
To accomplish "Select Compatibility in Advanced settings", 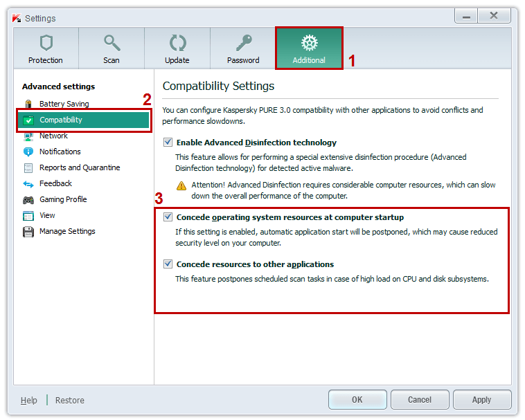I will coord(84,120).
